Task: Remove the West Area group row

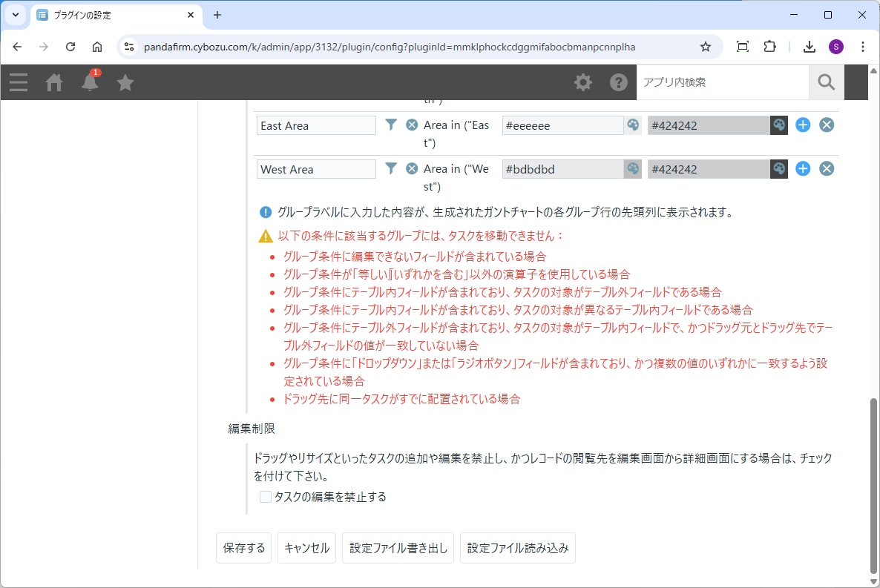Action: (827, 169)
